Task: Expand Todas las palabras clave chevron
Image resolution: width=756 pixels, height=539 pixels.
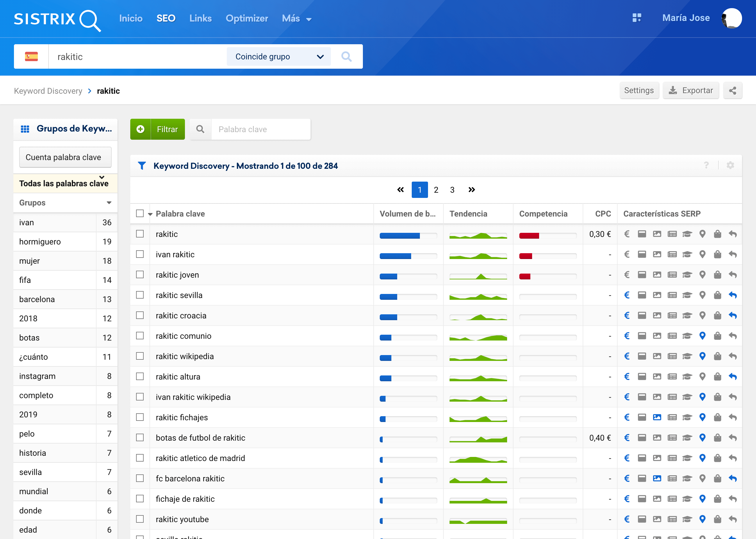Action: click(102, 177)
